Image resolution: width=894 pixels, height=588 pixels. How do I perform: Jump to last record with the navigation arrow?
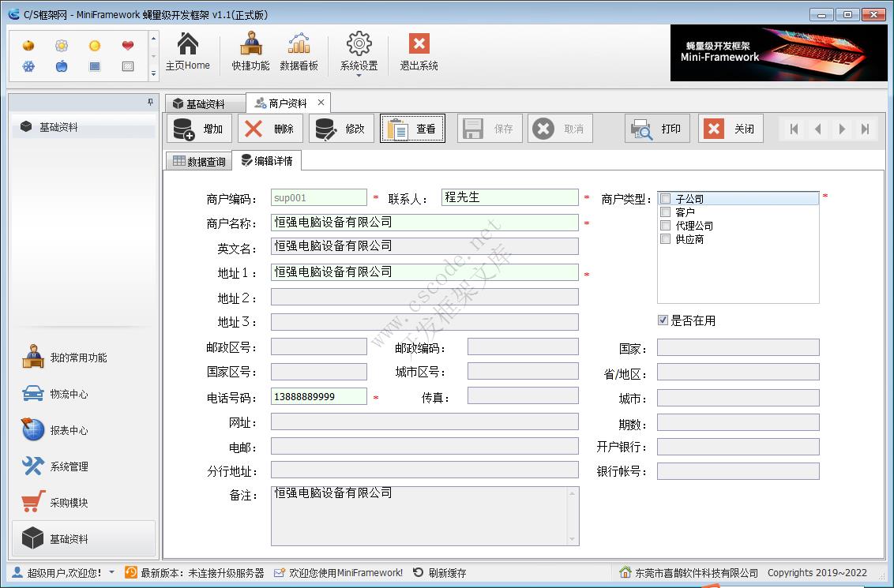[x=865, y=129]
